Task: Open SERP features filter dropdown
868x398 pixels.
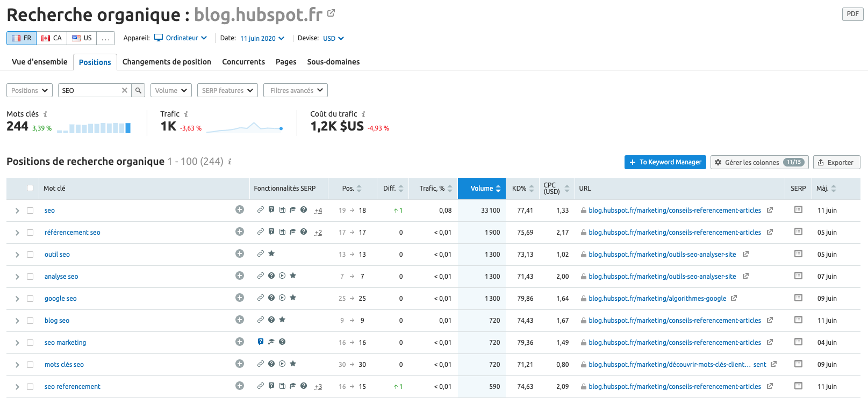Action: coord(227,90)
